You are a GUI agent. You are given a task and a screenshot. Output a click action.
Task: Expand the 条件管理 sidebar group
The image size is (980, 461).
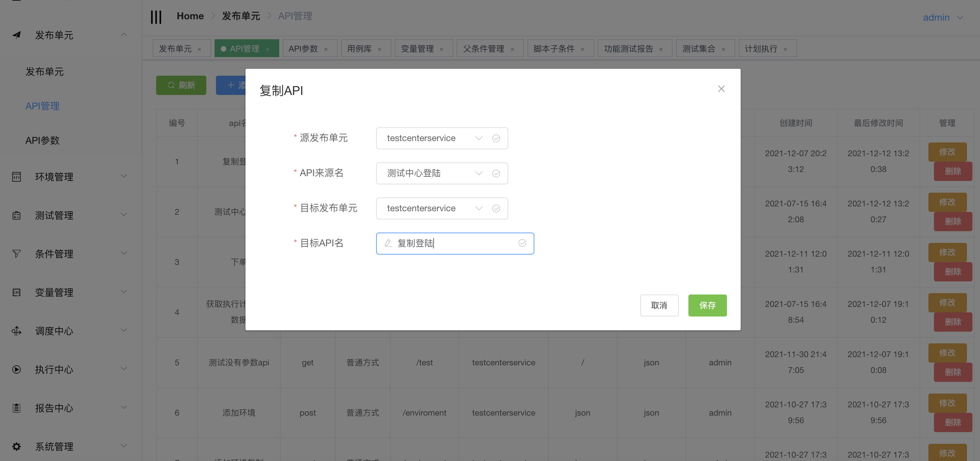click(x=124, y=253)
